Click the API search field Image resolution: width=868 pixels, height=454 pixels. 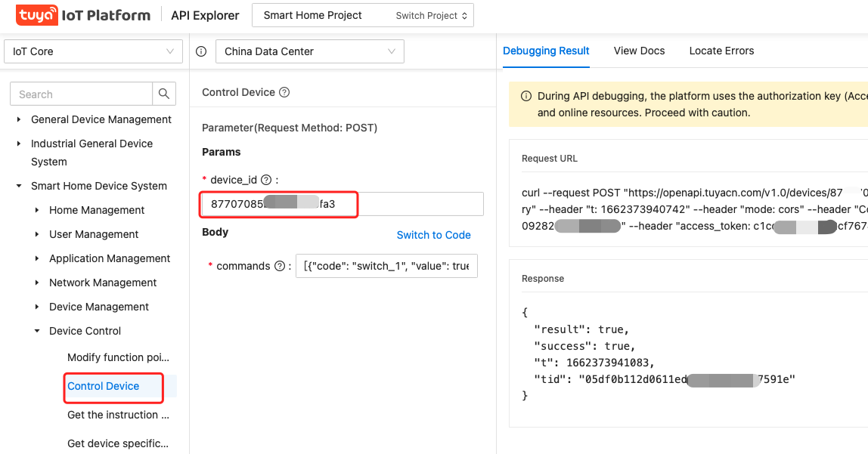click(x=82, y=94)
